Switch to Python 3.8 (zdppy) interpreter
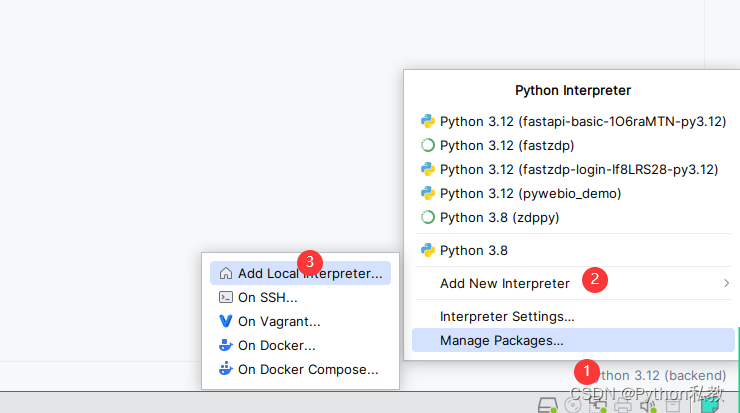740x413 pixels. coord(573,218)
